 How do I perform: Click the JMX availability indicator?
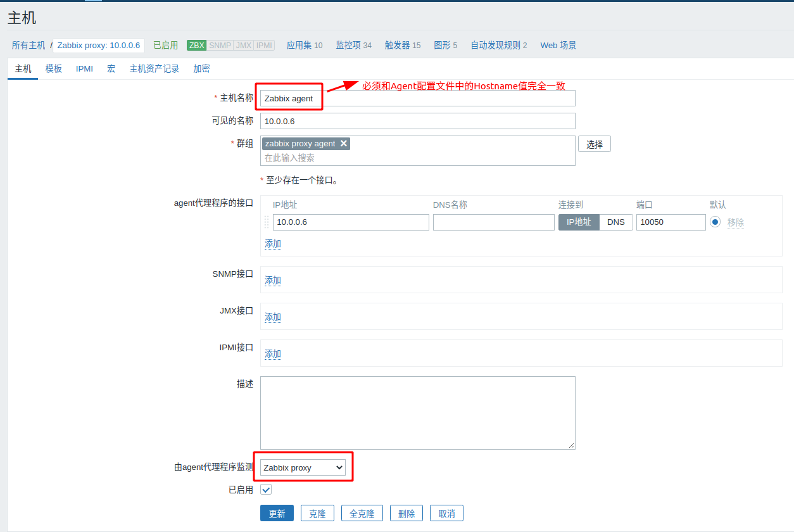(x=243, y=46)
